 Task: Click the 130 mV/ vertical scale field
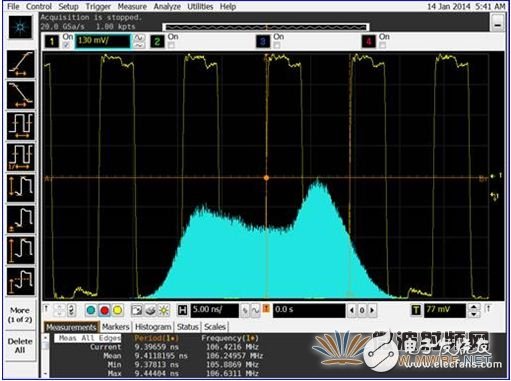coord(103,41)
